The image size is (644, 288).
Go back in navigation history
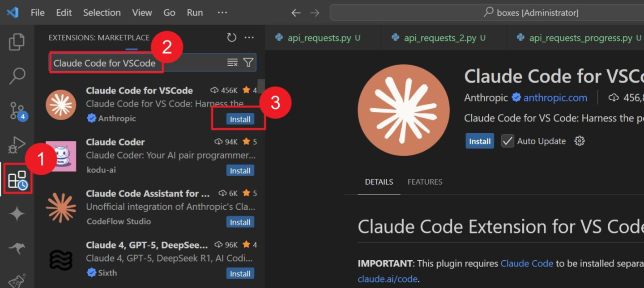(x=296, y=13)
